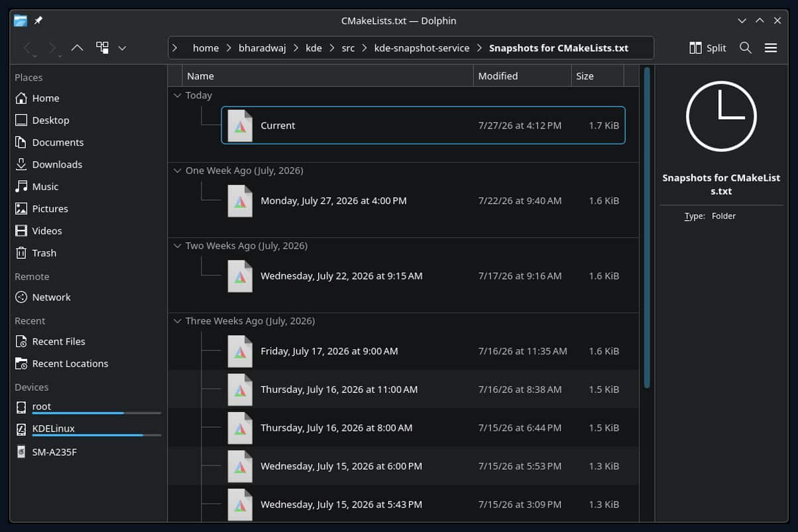Screen dimensions: 798x532
Task: Select the SM-A235F phone device
Action: (87, 452)
